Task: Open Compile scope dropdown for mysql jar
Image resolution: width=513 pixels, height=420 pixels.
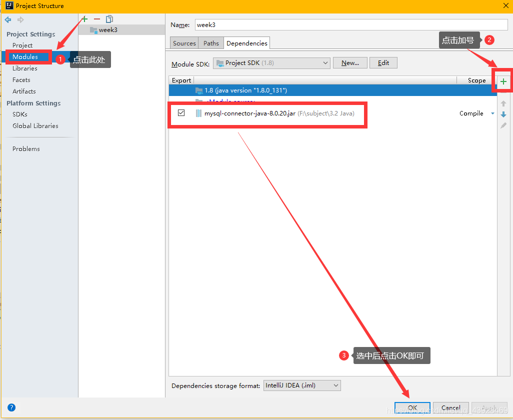Action: point(492,113)
